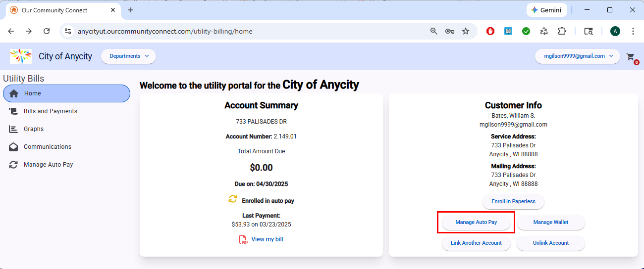The height and width of the screenshot is (269, 644).
Task: Open Graphs from the sidebar
Action: (x=34, y=129)
